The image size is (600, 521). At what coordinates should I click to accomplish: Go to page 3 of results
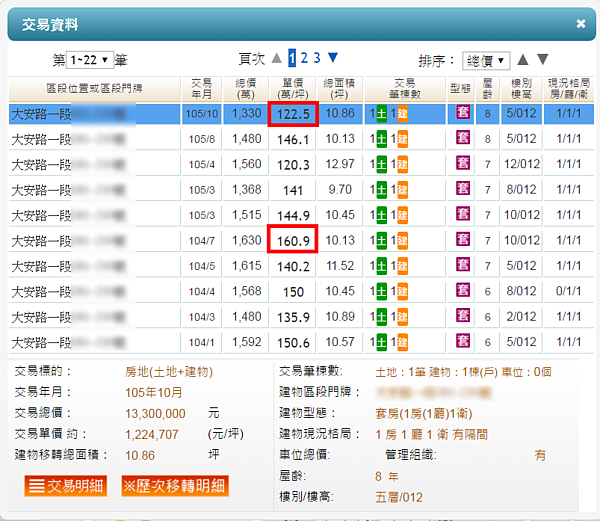coord(317,58)
